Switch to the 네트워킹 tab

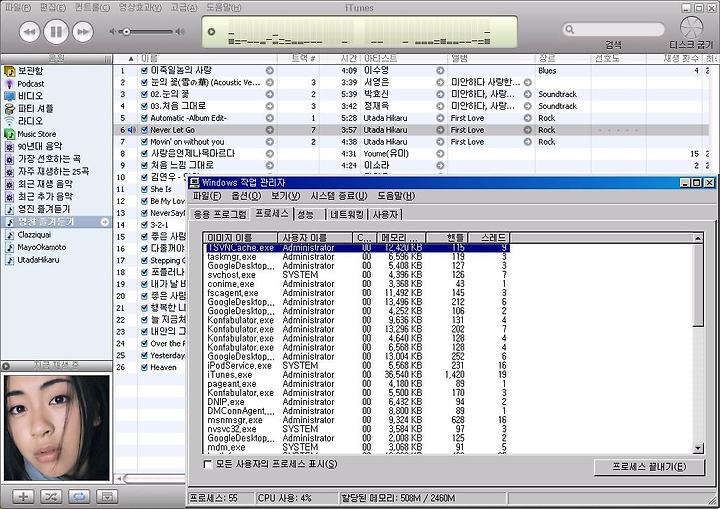[347, 215]
